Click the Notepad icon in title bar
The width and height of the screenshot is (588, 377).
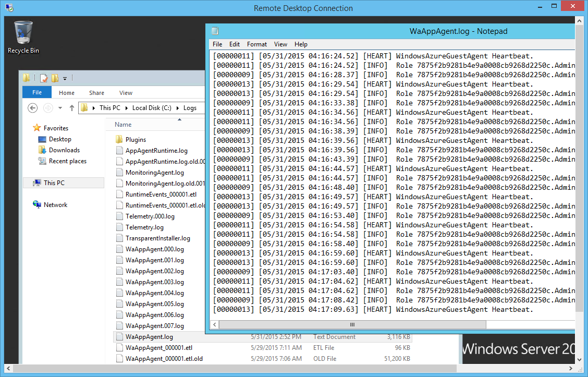pyautogui.click(x=215, y=31)
